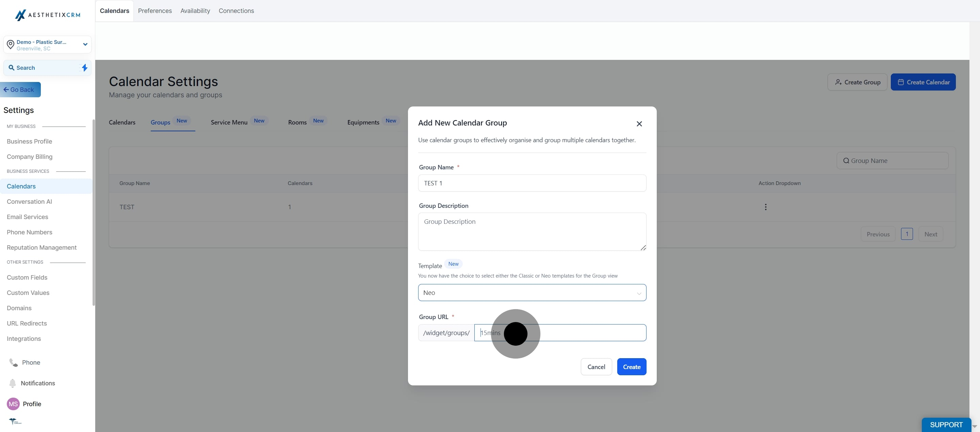The image size is (980, 432).
Task: Click the Phone icon in sidebar
Action: 13,362
